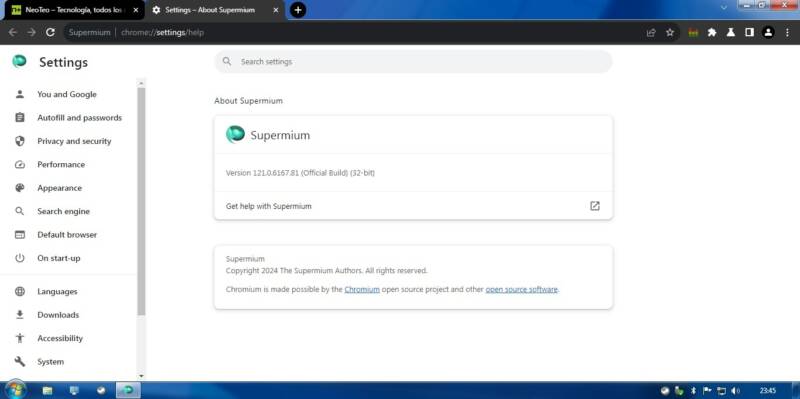Click the address bar showing chrome://settings/help

[352, 32]
